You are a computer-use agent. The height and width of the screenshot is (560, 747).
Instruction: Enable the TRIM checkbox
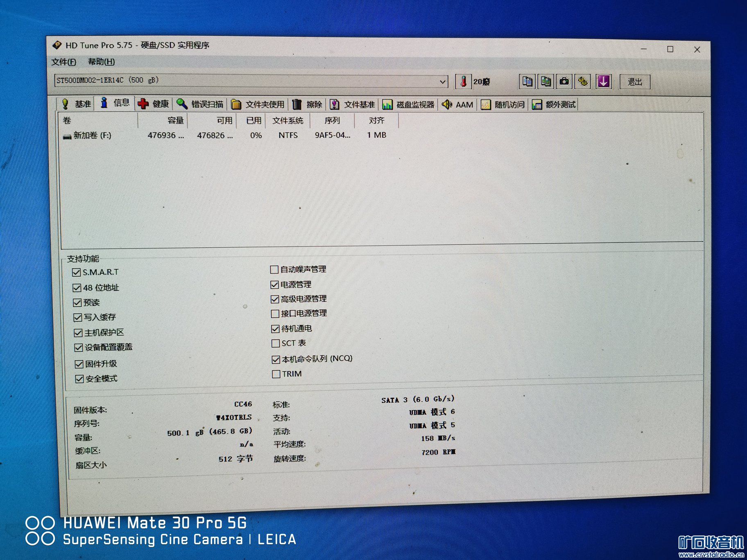(x=276, y=374)
